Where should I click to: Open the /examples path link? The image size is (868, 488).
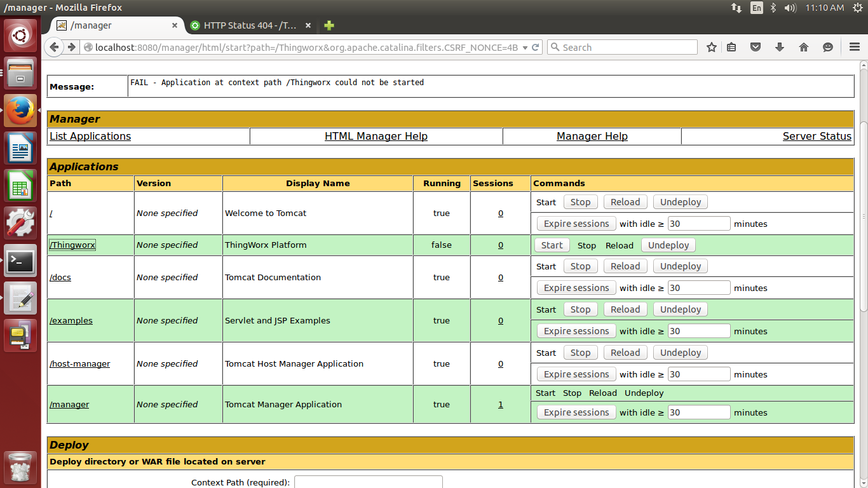pos(71,320)
